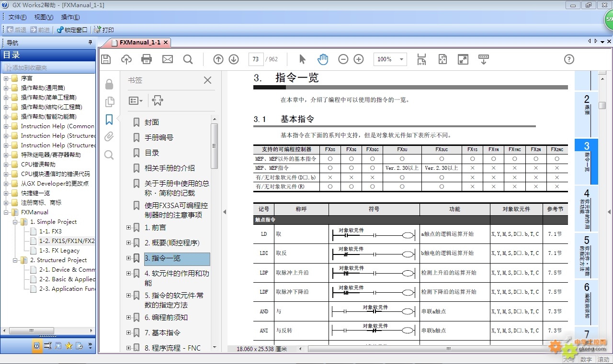Open the 封面 bookmark
The height and width of the screenshot is (364, 613).
pyautogui.click(x=152, y=122)
